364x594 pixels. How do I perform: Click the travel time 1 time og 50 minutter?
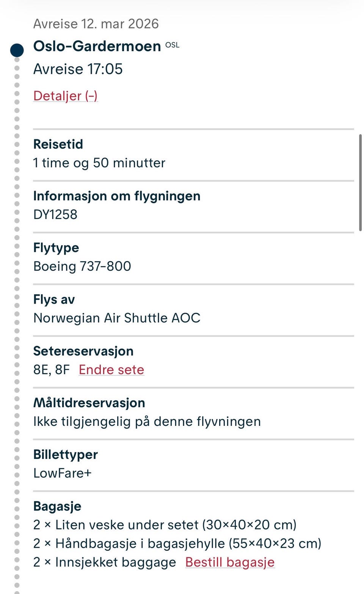coord(99,163)
